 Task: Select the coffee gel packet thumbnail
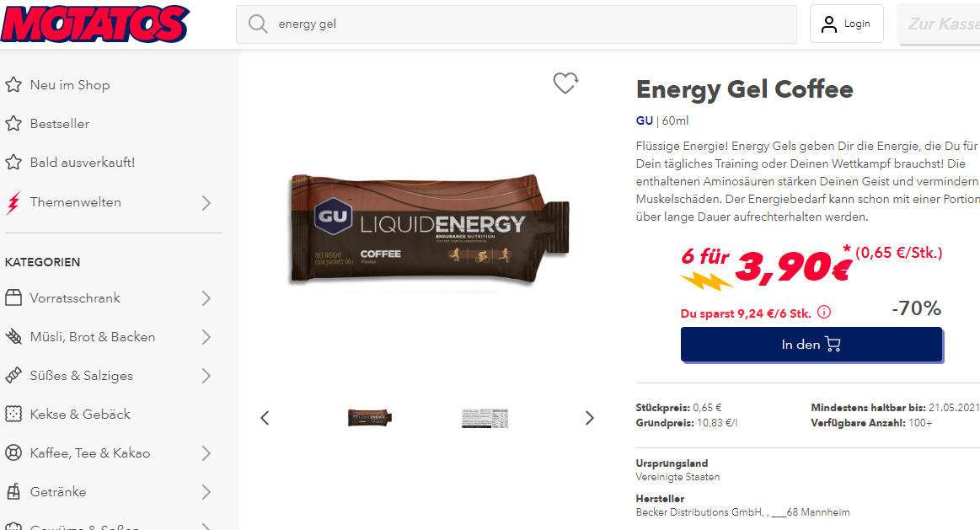pos(369,417)
